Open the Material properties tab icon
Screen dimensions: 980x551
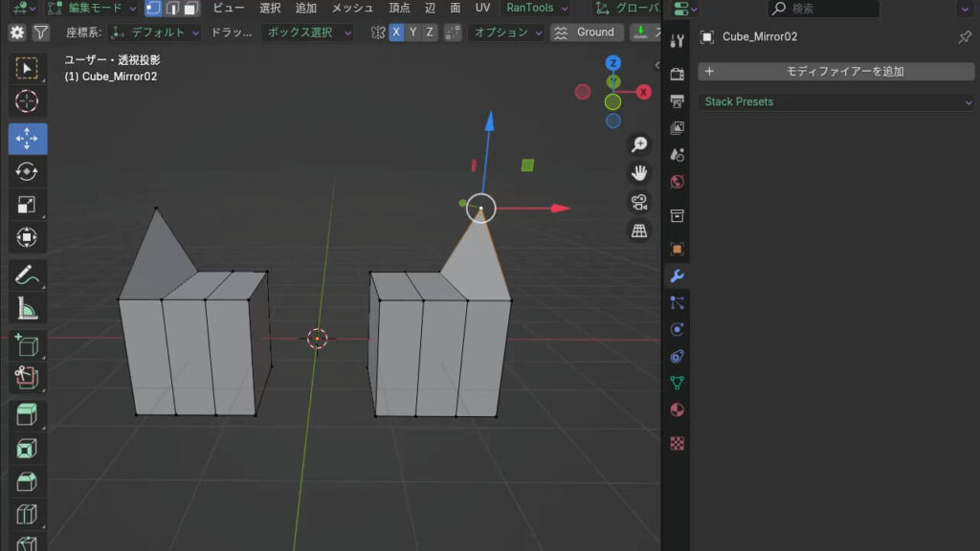(677, 409)
